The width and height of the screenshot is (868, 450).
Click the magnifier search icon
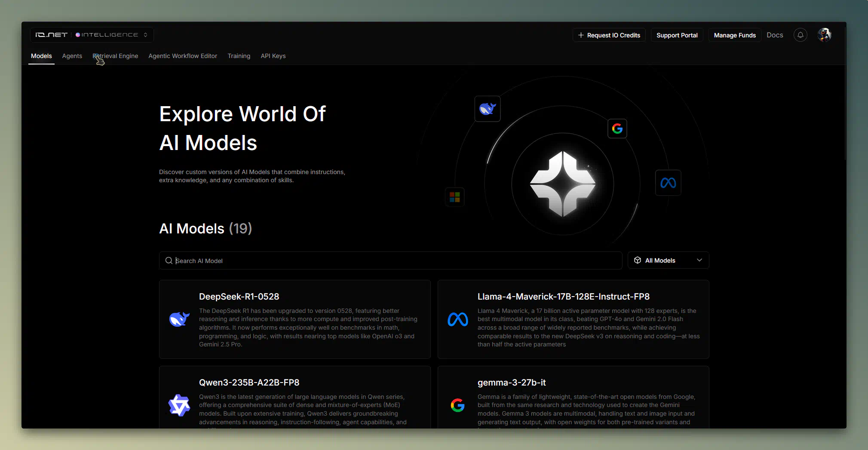pos(169,260)
